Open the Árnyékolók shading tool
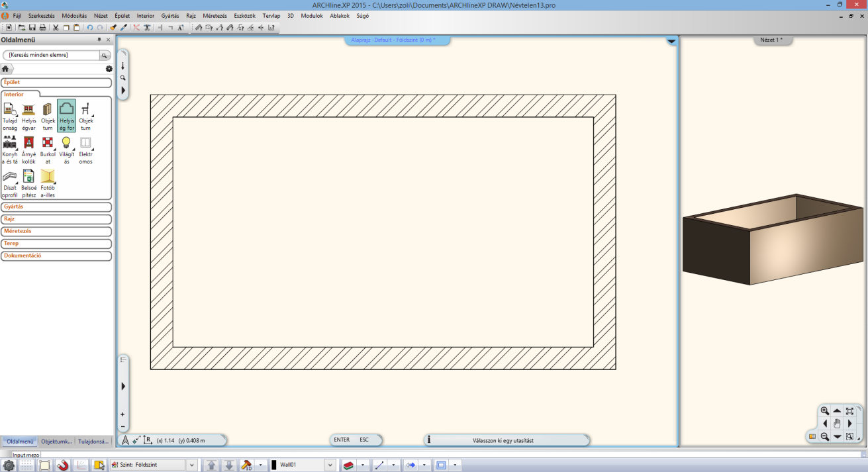868x472 pixels. (x=28, y=150)
